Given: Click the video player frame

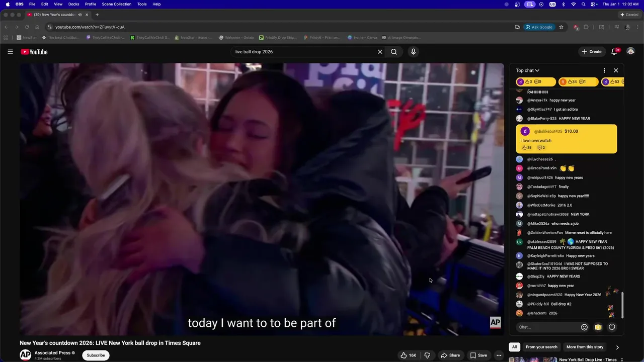Looking at the screenshot, I should click(262, 199).
